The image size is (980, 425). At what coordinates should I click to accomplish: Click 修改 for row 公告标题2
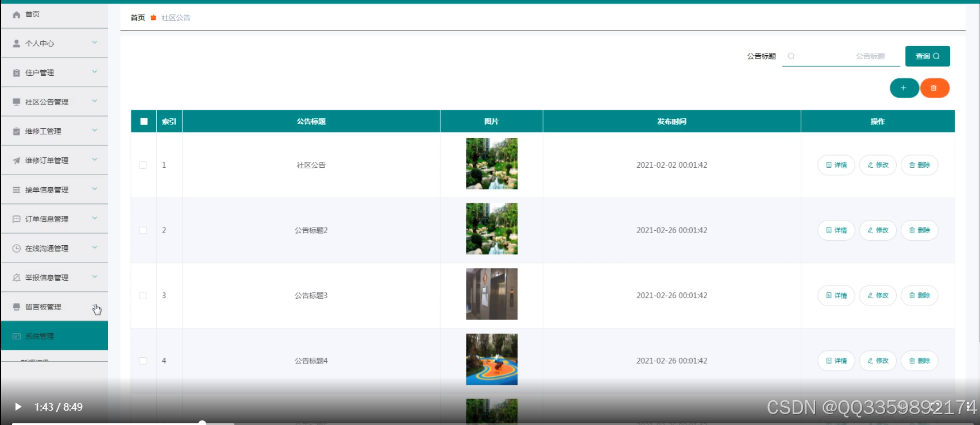pyautogui.click(x=878, y=230)
